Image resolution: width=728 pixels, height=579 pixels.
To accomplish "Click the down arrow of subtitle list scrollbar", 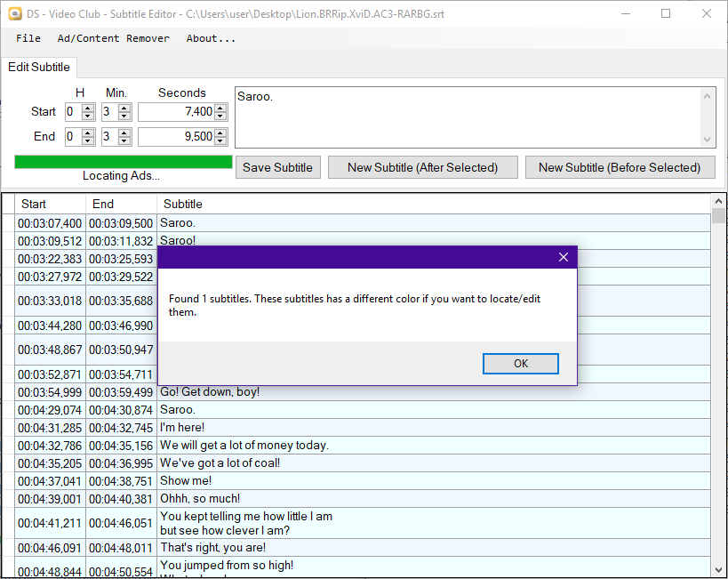I will pyautogui.click(x=718, y=570).
